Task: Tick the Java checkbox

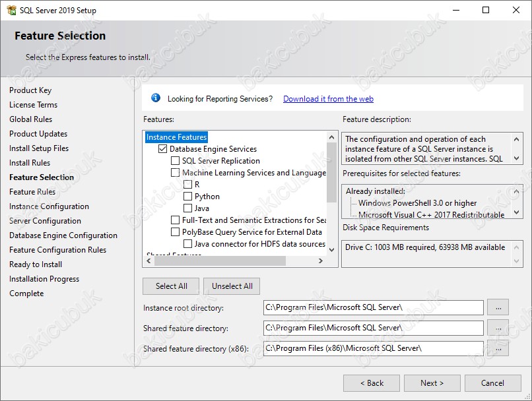Action: [187, 208]
